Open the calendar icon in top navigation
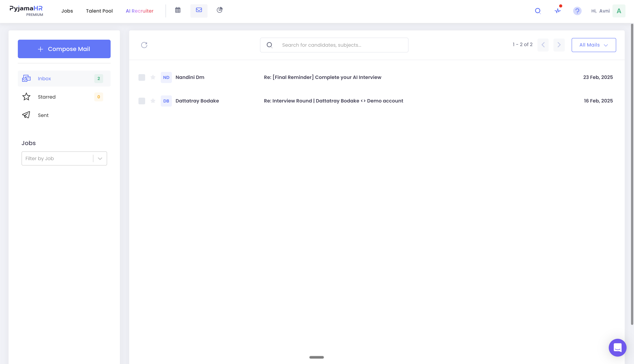Image resolution: width=634 pixels, height=364 pixels. (178, 10)
